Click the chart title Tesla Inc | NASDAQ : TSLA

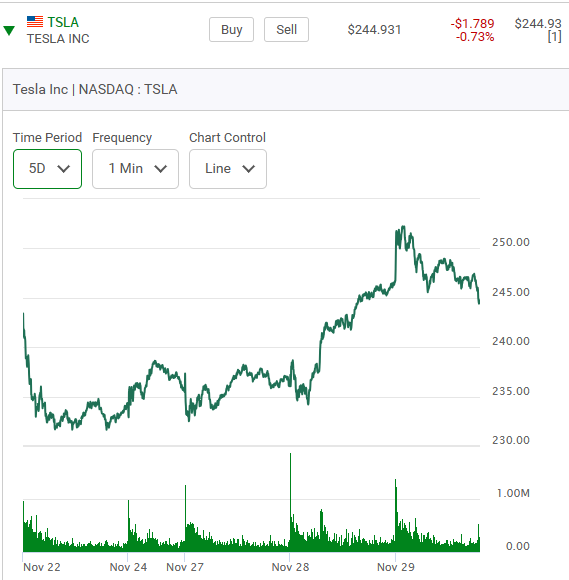[95, 90]
